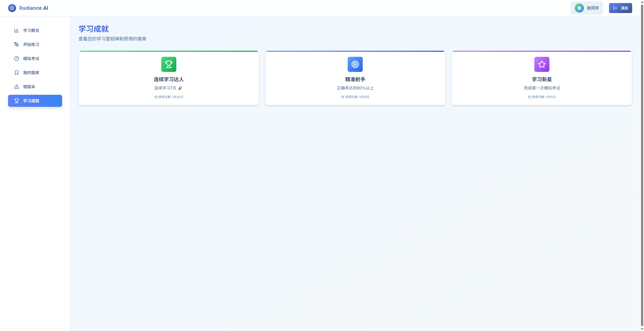644x331 pixels.
Task: Click the green trophy badge icon
Action: (x=169, y=64)
